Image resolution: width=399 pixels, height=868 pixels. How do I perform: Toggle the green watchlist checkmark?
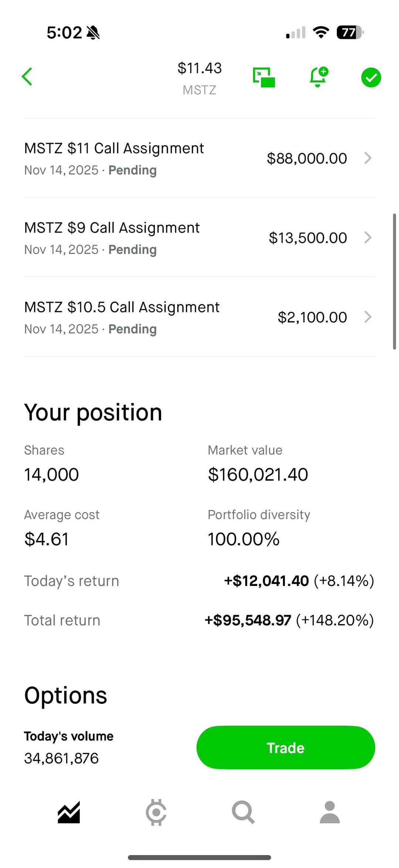click(371, 77)
